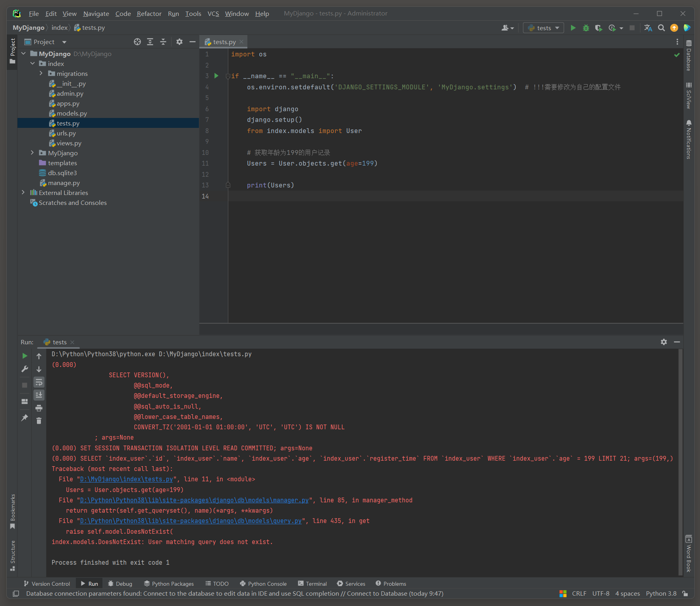Open Run panel settings gear
The width and height of the screenshot is (700, 606).
point(664,342)
